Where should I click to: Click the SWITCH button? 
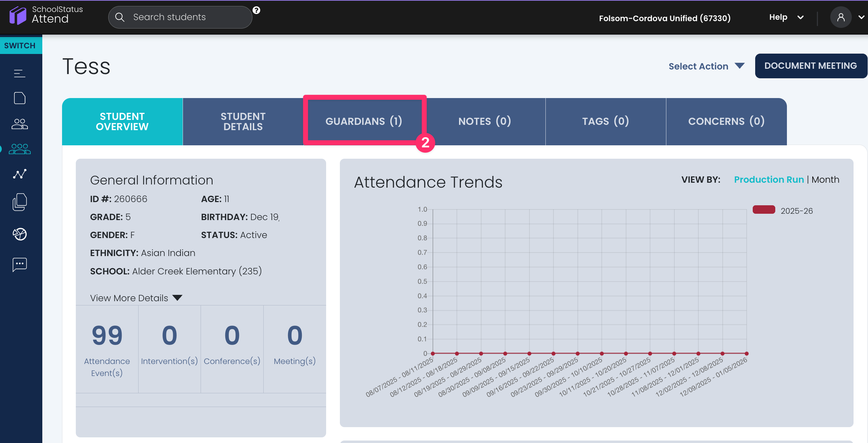coord(20,45)
